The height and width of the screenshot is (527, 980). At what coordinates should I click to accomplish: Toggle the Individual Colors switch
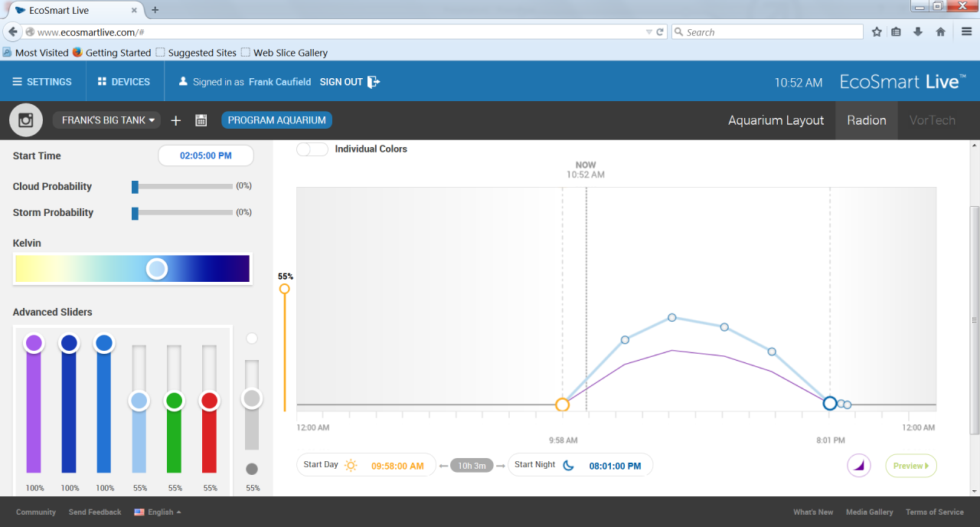(312, 149)
